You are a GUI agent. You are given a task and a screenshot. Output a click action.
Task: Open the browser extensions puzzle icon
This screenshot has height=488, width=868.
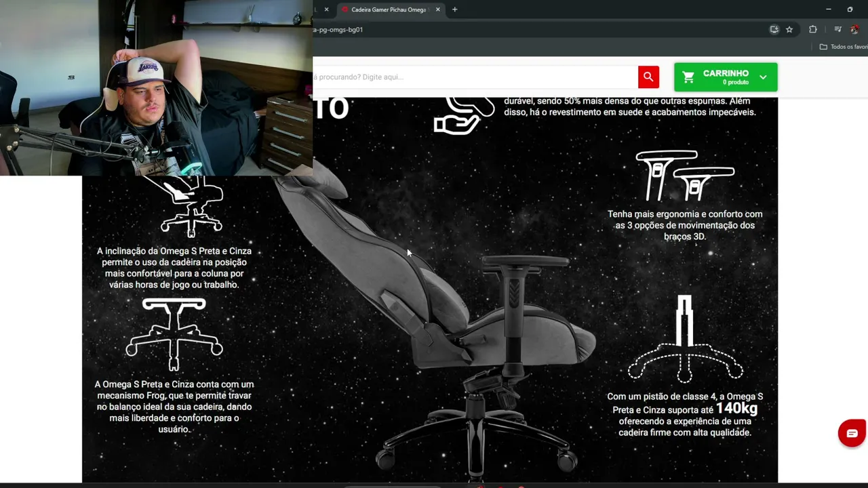[x=812, y=30]
